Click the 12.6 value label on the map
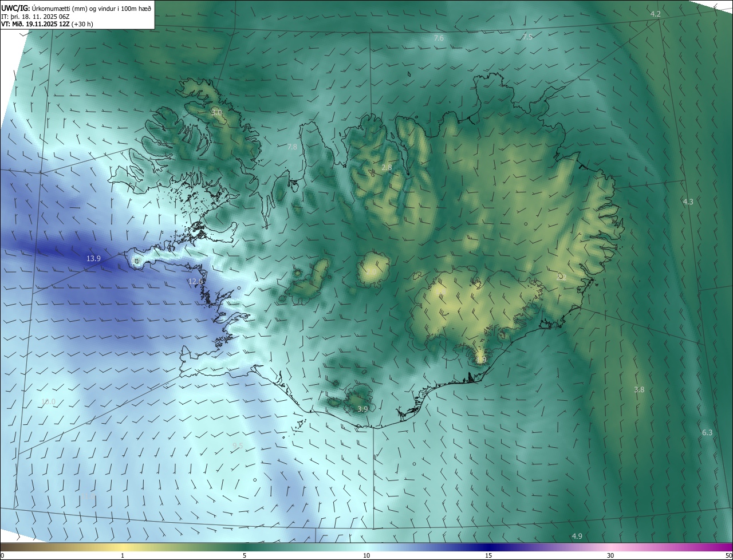Screen dimensions: 733x560 pos(196,282)
